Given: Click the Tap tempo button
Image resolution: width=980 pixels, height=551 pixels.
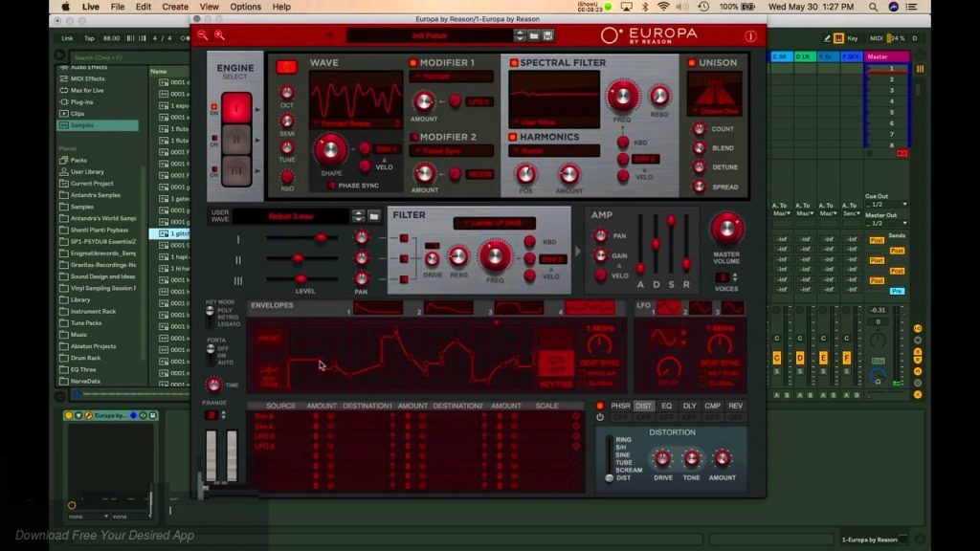Looking at the screenshot, I should pos(89,38).
